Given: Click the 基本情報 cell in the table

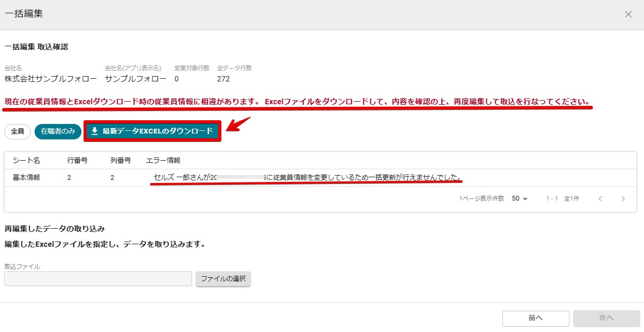Looking at the screenshot, I should 26,177.
